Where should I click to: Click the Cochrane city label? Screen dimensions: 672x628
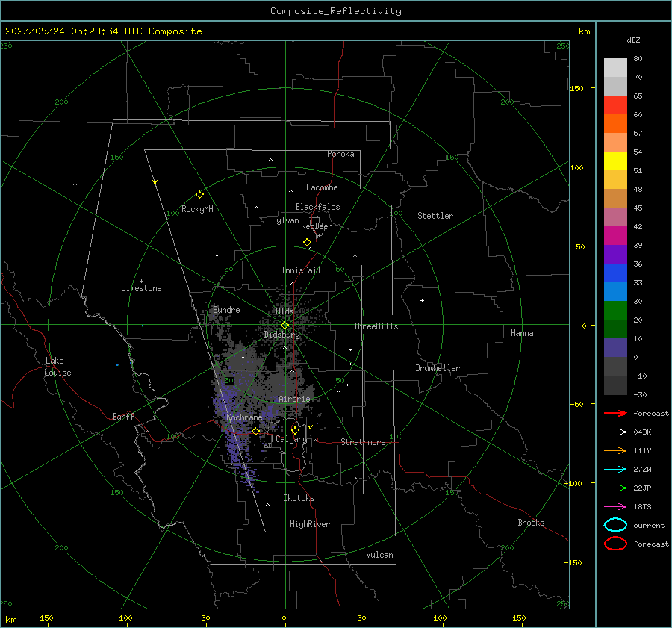[244, 417]
